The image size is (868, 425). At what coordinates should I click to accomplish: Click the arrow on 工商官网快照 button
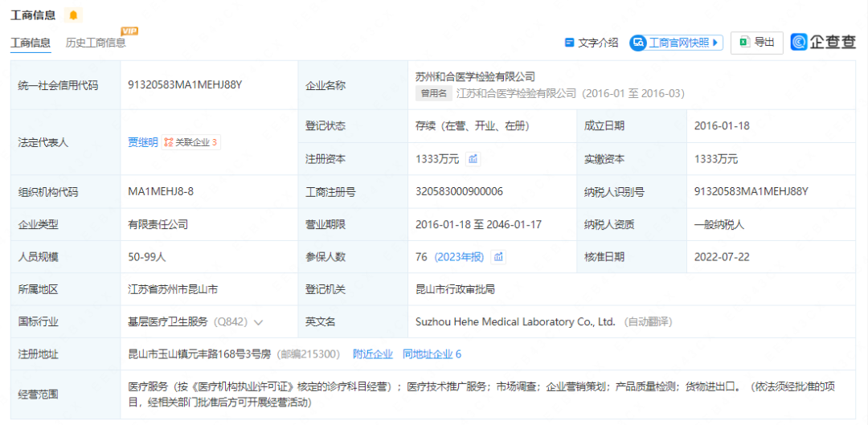(x=714, y=43)
